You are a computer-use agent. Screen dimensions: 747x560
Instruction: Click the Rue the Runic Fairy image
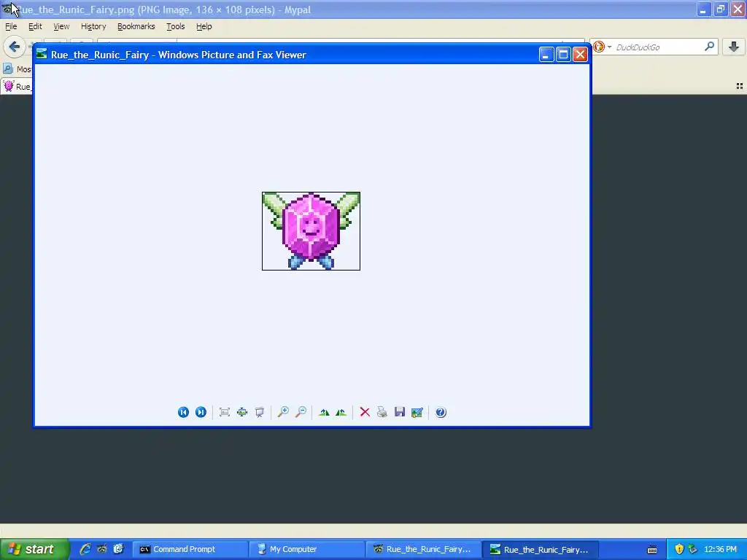click(311, 231)
